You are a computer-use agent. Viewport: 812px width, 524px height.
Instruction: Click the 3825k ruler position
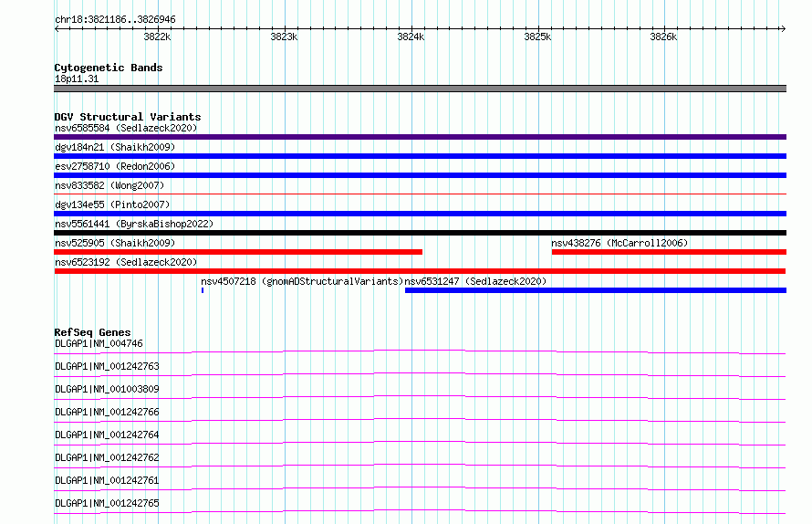tap(537, 37)
